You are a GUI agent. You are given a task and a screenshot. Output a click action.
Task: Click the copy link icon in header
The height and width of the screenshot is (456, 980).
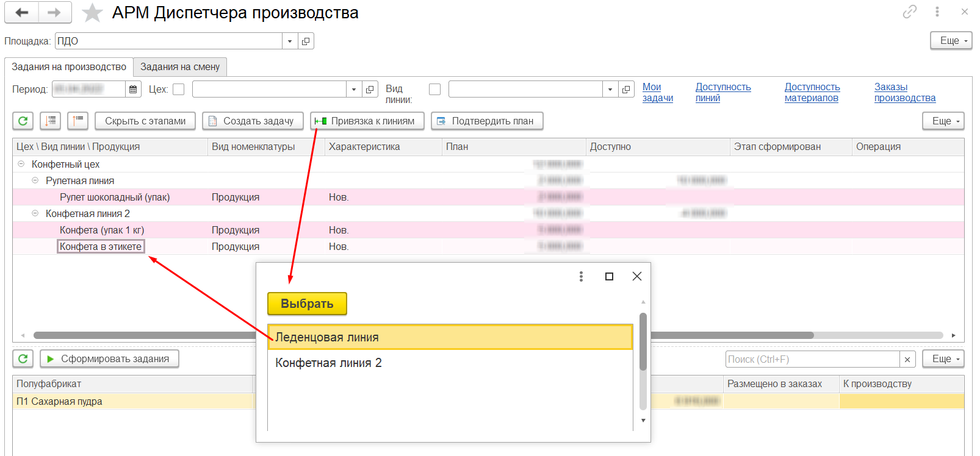pyautogui.click(x=909, y=12)
